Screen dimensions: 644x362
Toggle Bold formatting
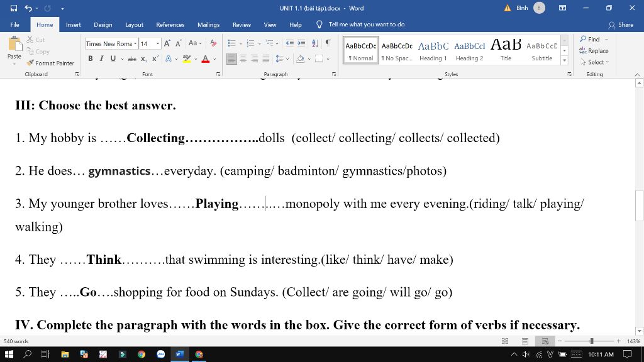pos(91,58)
